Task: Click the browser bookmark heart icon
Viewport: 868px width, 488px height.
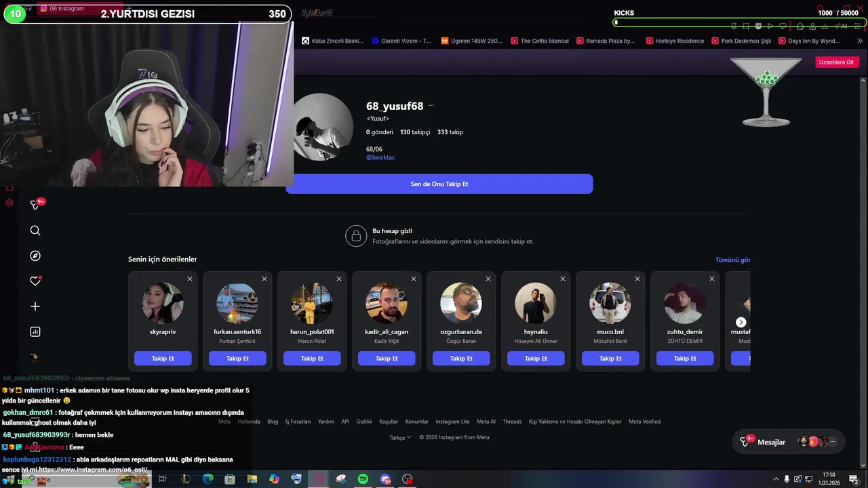Action: [783, 26]
